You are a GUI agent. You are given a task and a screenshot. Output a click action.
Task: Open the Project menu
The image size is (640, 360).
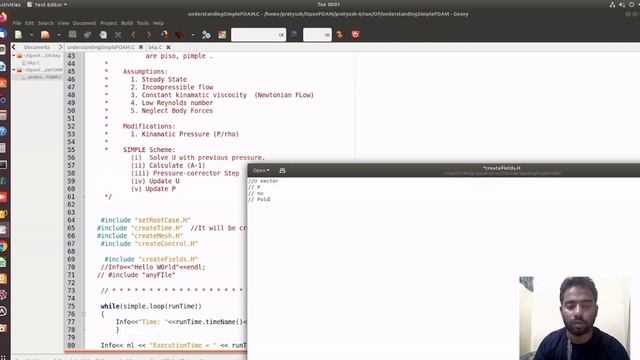click(x=109, y=23)
